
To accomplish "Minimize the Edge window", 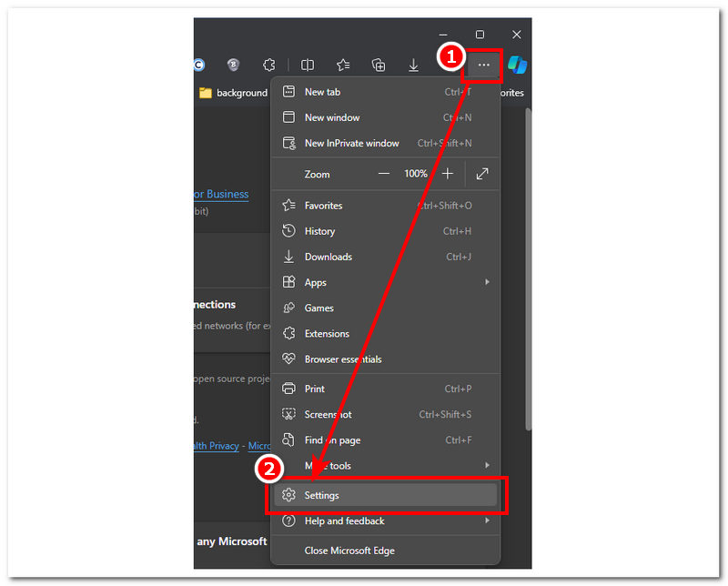I will pyautogui.click(x=443, y=35).
